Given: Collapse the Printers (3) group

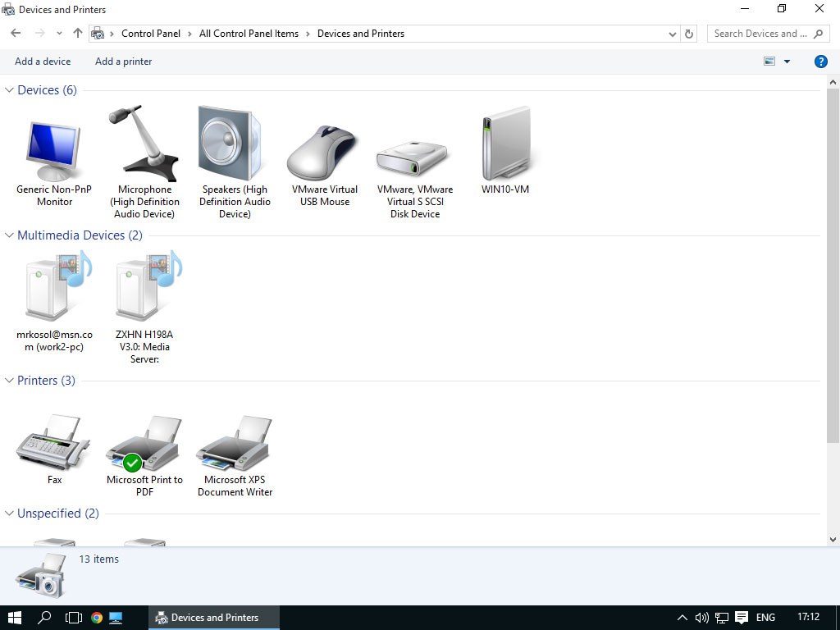Looking at the screenshot, I should click(10, 381).
